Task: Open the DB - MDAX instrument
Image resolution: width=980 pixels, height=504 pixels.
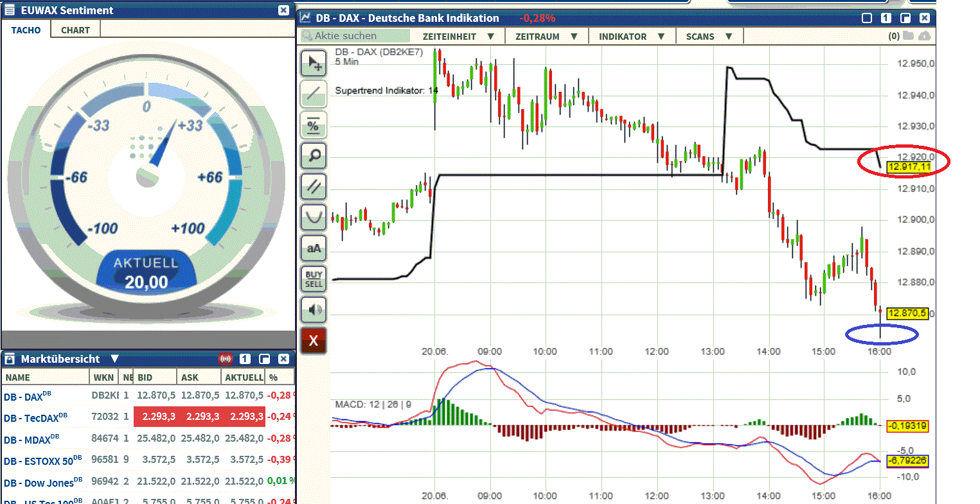Action: tap(31, 439)
